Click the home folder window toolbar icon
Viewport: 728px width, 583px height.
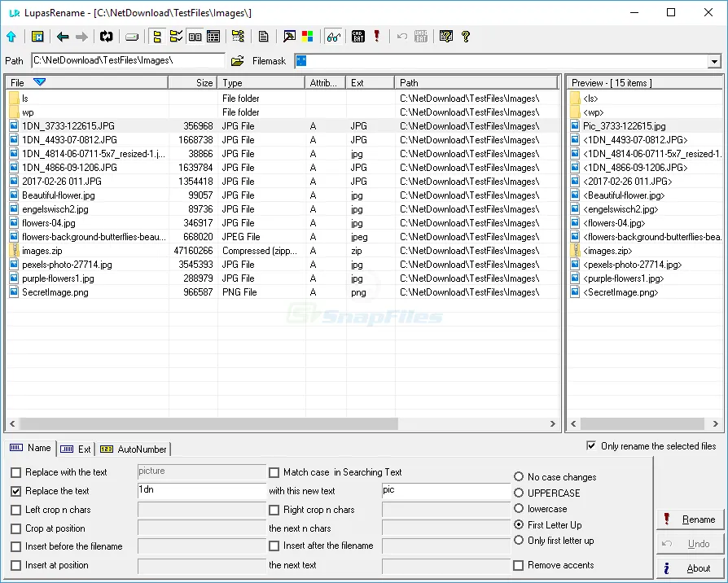[37, 37]
